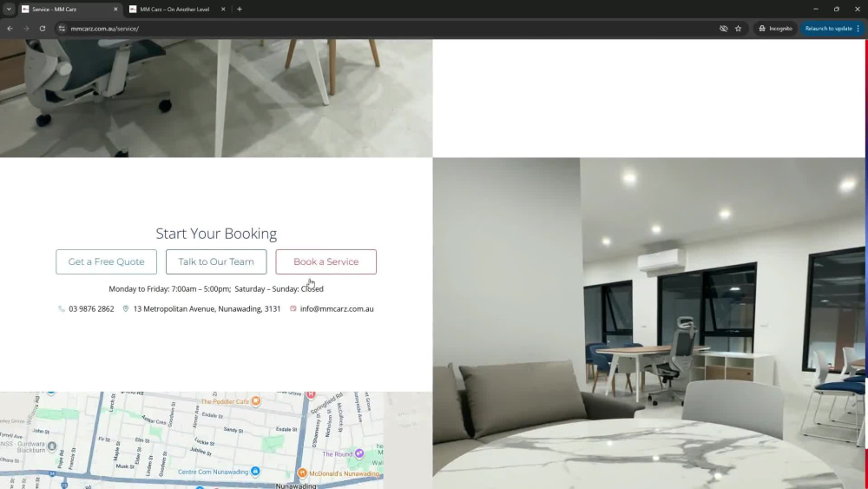Close the On Another Level tab
This screenshot has height=489, width=868.
[x=223, y=10]
